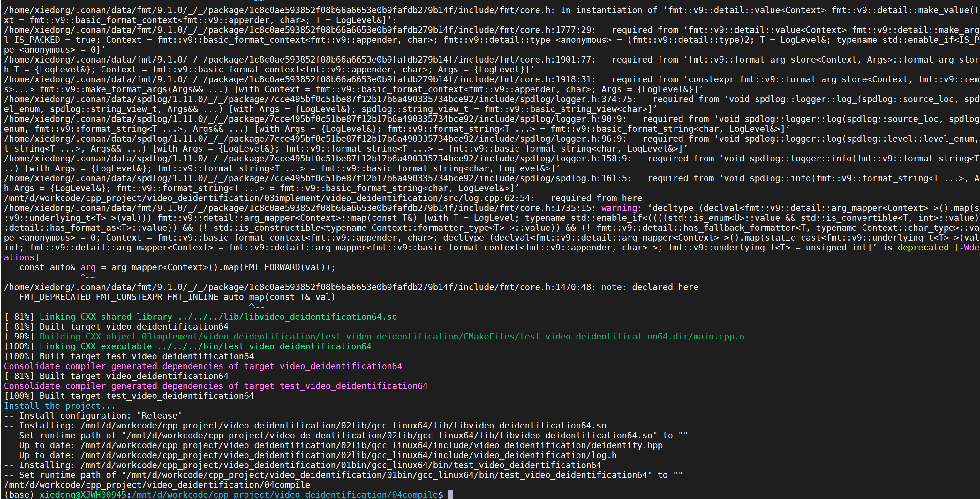Click the terminal cursor block after the prompt
Viewport: 980px width, 499px height.
pos(450,495)
